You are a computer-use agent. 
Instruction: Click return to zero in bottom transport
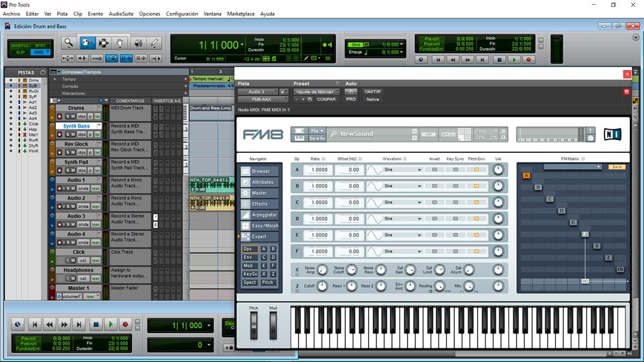click(34, 324)
